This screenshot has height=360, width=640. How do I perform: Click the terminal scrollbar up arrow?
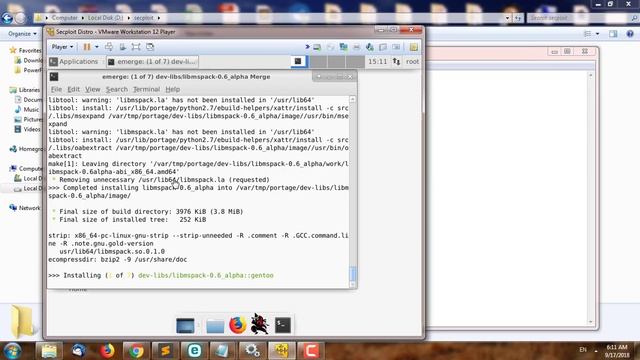click(x=353, y=99)
